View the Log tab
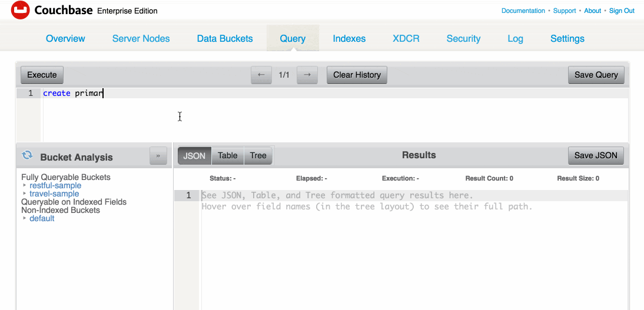Image resolution: width=644 pixels, height=310 pixels. (x=515, y=39)
